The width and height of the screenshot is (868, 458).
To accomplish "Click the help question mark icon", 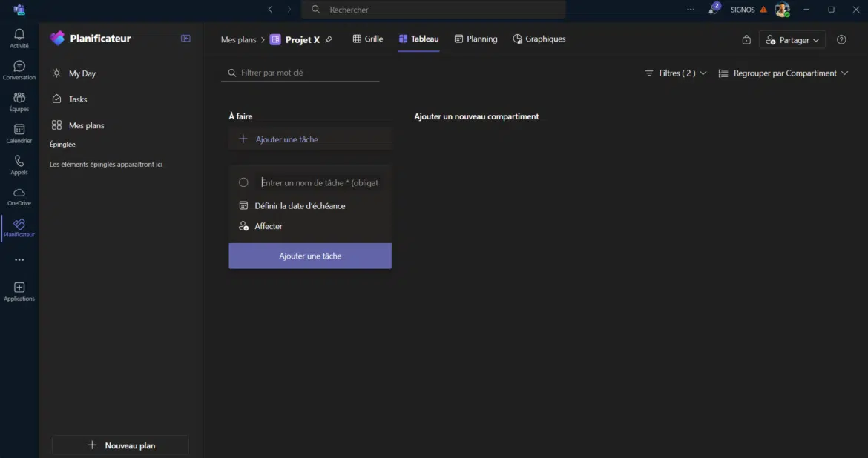I will point(841,40).
